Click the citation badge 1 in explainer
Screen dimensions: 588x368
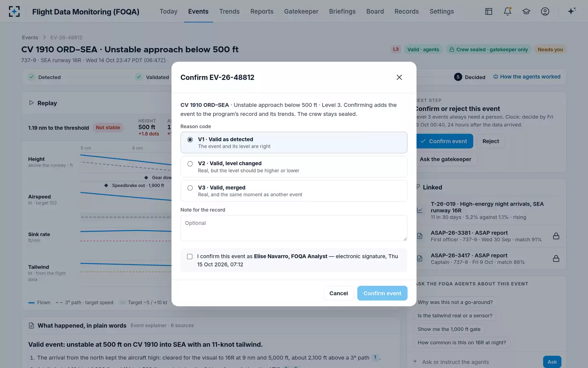(375, 357)
